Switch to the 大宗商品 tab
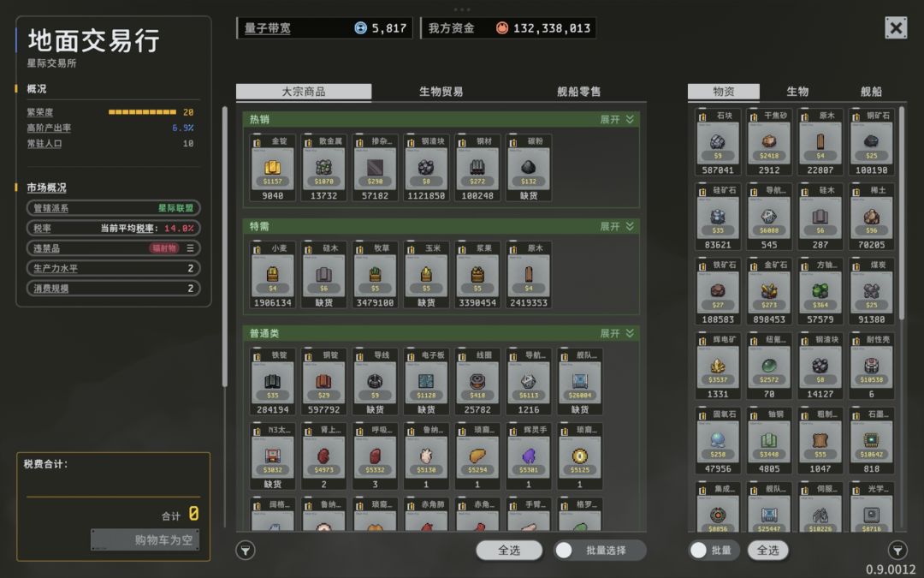This screenshot has width=924, height=578. (304, 92)
